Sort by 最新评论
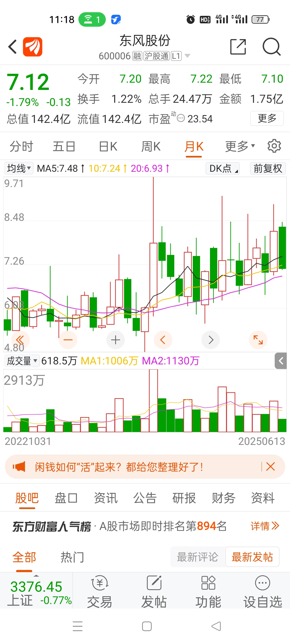 tap(197, 557)
